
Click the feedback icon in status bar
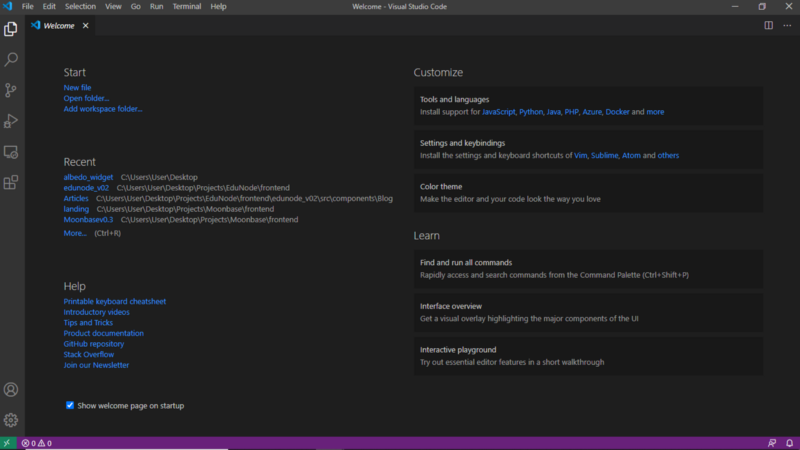coord(772,443)
